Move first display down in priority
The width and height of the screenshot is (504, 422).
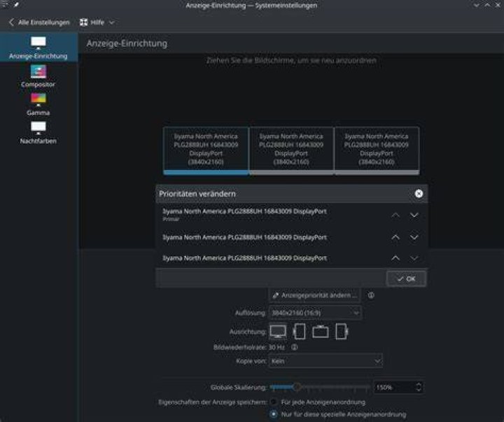click(x=414, y=215)
